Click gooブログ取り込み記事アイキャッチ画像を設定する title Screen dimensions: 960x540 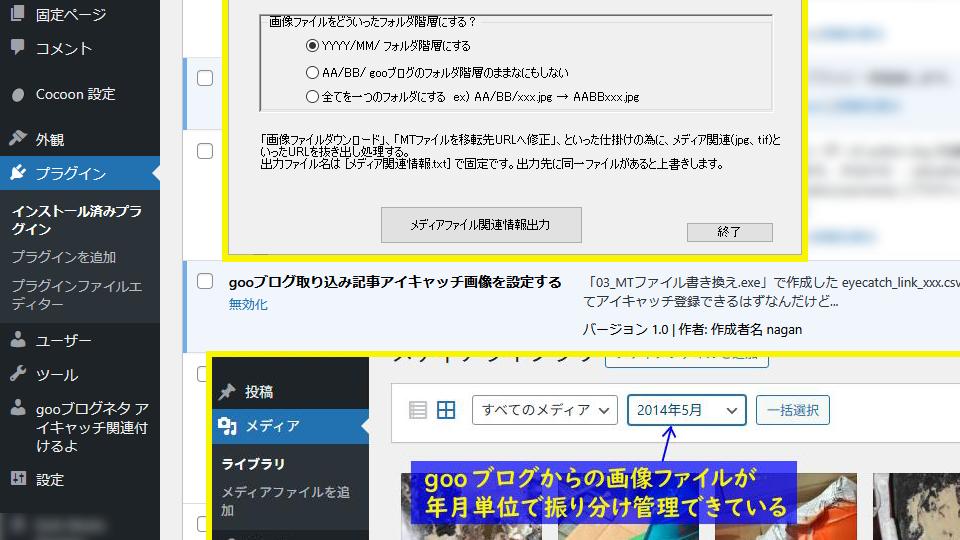point(395,282)
